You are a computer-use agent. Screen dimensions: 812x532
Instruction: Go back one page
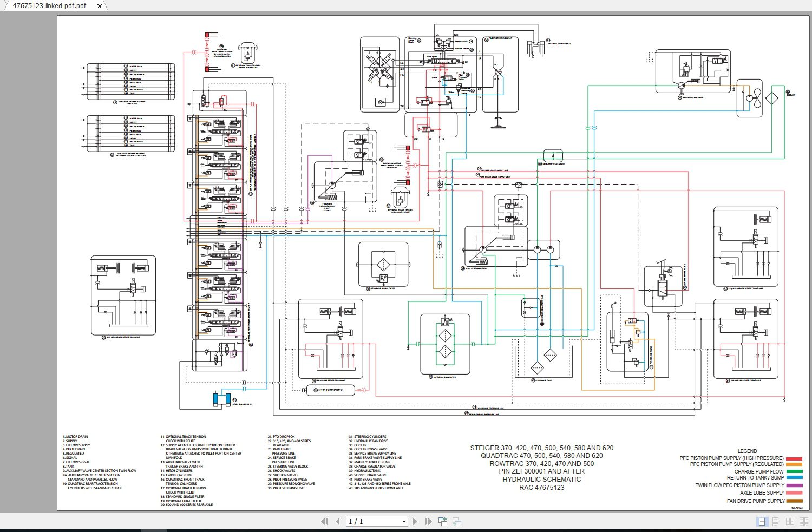pyautogui.click(x=338, y=521)
